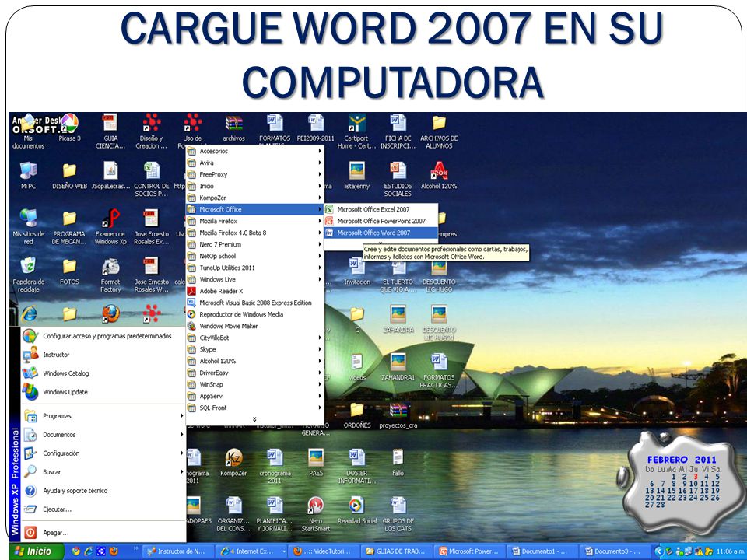Click Apagar... to shut down
747x560 pixels.
[103, 532]
